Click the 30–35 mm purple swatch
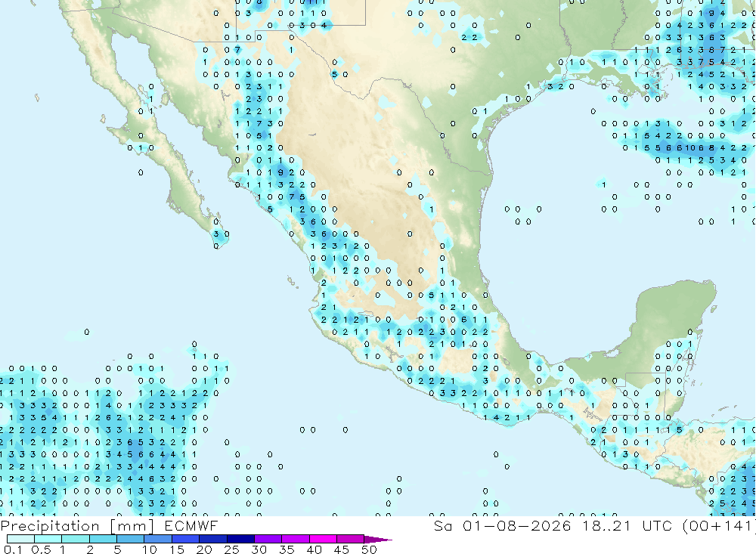The height and width of the screenshot is (554, 756). [268, 539]
